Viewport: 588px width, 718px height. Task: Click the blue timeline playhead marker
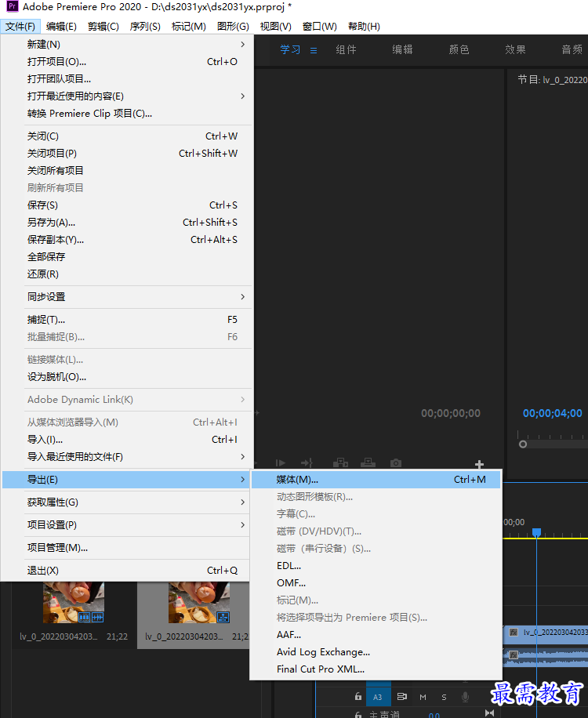click(x=537, y=532)
